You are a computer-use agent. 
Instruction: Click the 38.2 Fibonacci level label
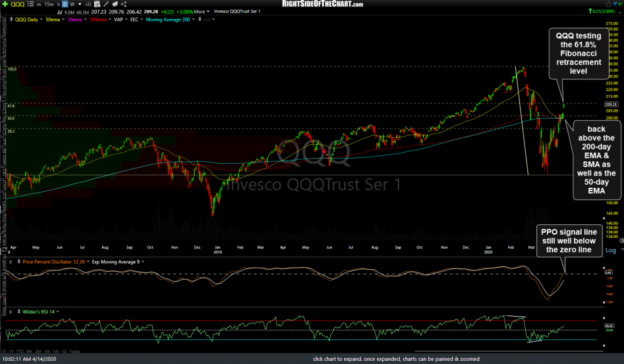click(x=11, y=131)
